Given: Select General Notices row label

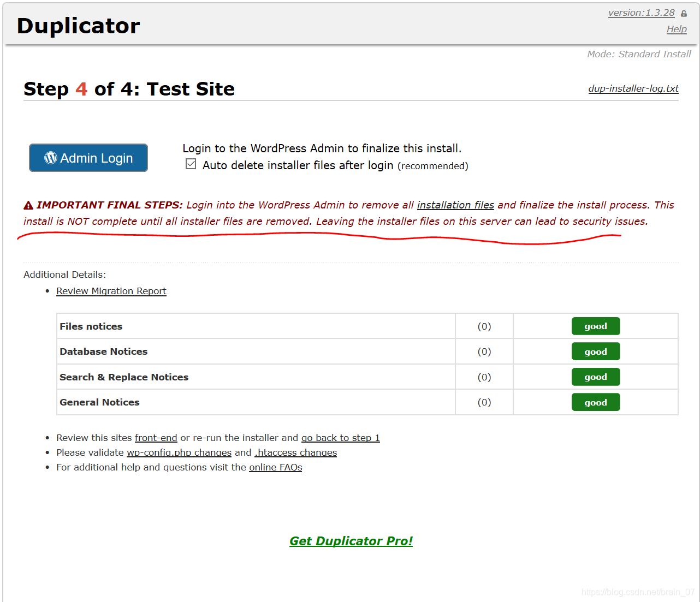Looking at the screenshot, I should click(99, 402).
